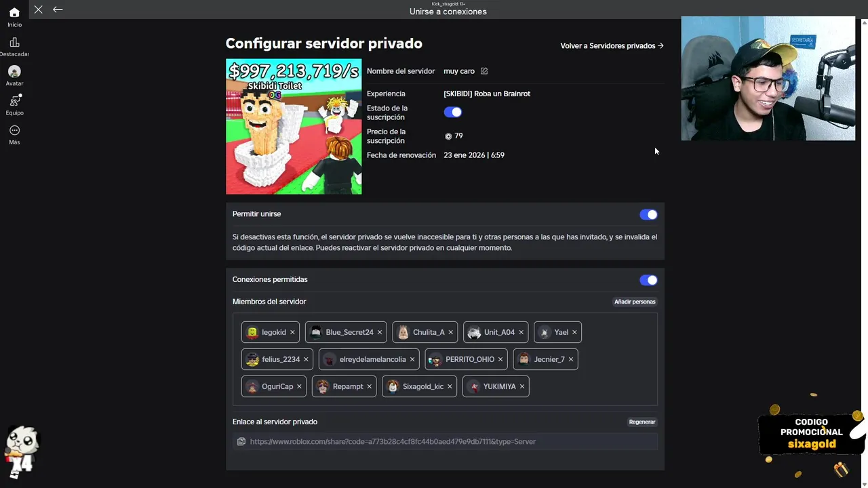
Task: Open the Equipo section
Action: point(14,105)
